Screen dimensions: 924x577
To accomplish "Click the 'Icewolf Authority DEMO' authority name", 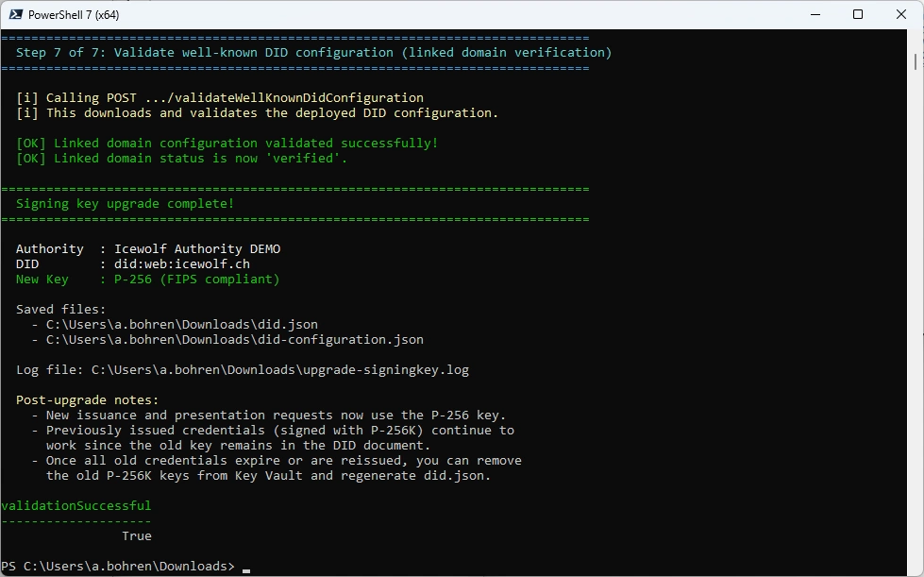I will tap(196, 248).
